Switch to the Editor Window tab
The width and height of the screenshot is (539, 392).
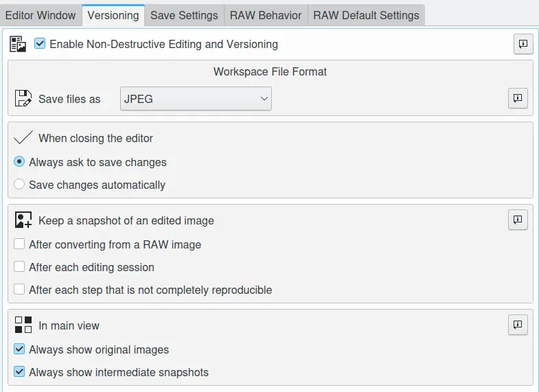click(39, 15)
